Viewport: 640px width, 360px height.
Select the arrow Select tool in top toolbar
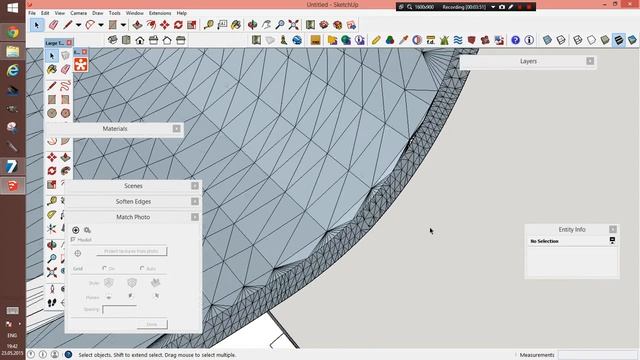37,25
